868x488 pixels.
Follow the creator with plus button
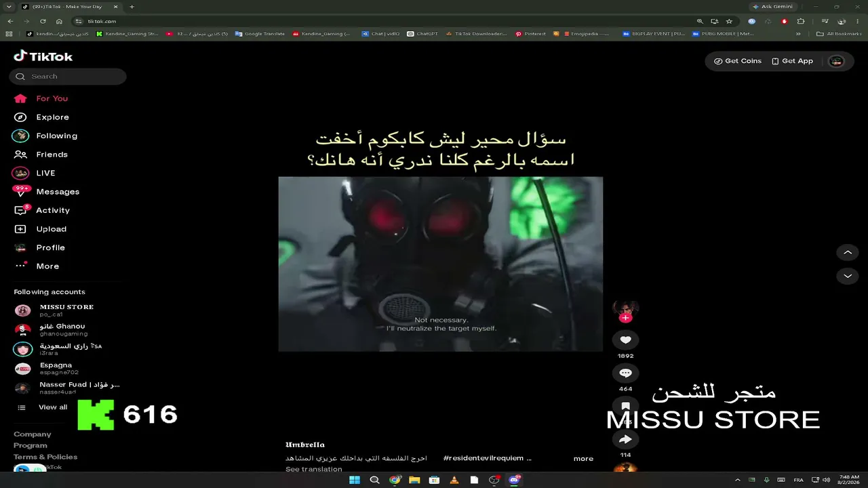pos(625,318)
